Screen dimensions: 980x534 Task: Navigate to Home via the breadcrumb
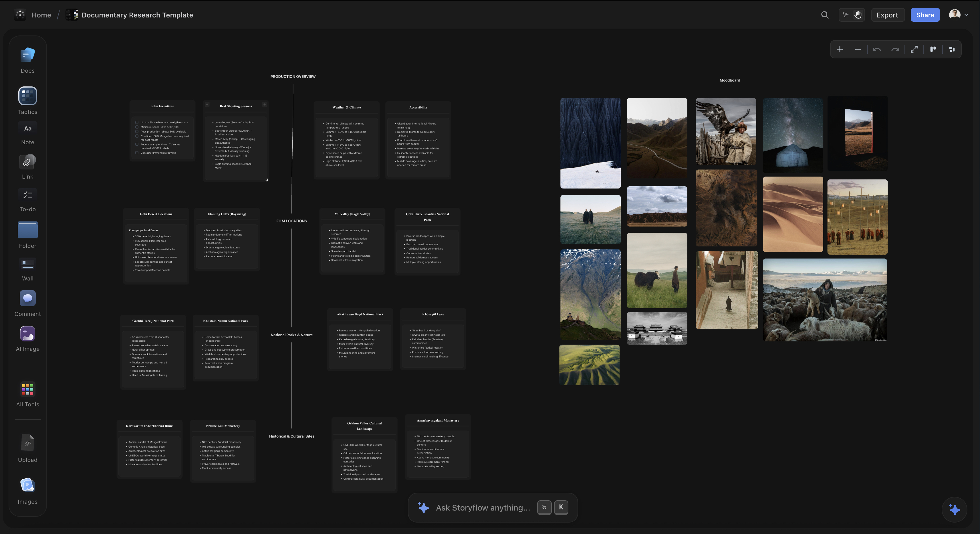coord(41,15)
